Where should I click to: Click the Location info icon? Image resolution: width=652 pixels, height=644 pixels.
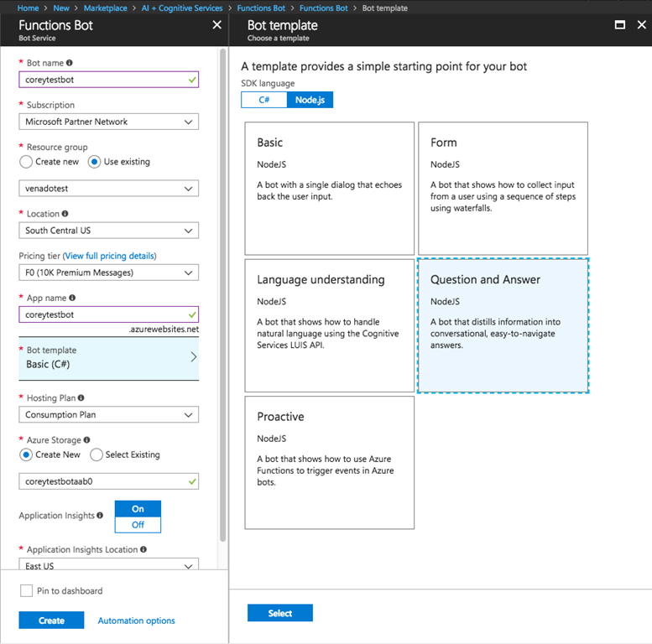(x=65, y=214)
